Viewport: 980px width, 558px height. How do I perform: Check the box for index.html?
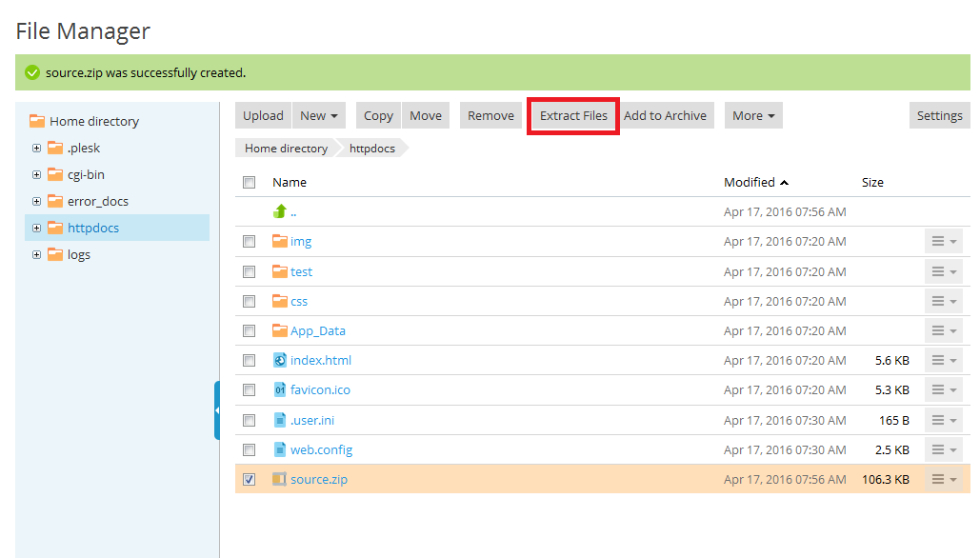click(x=250, y=361)
